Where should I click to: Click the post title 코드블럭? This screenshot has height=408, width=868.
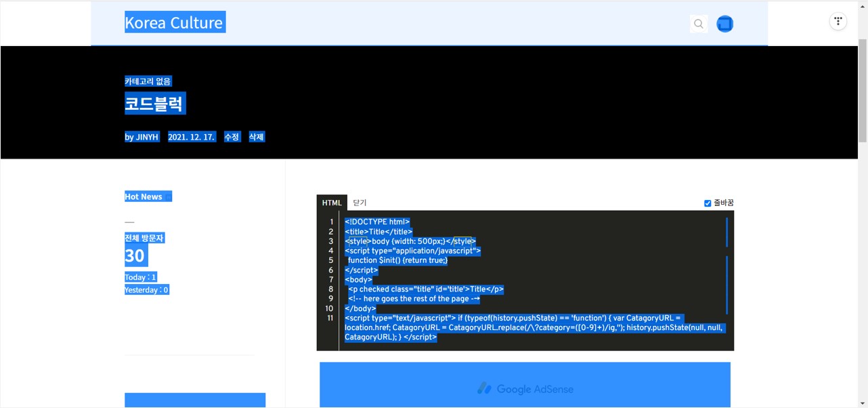pyautogui.click(x=155, y=104)
